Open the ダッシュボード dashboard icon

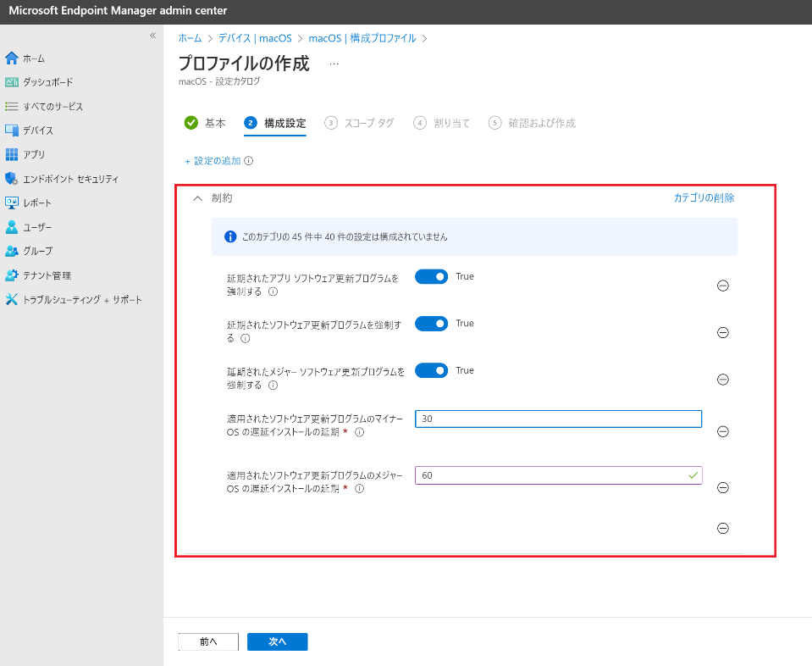coord(11,82)
